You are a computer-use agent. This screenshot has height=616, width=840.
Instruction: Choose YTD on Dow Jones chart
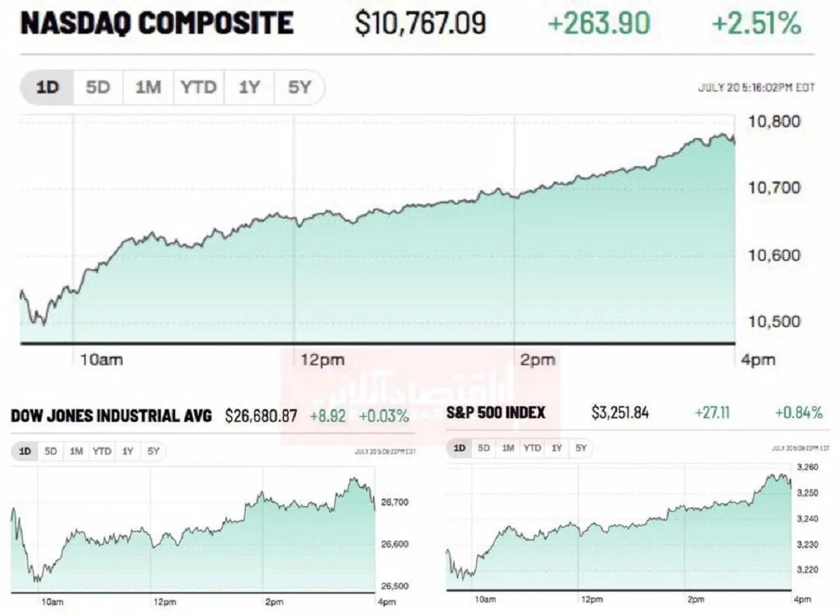[x=102, y=451]
